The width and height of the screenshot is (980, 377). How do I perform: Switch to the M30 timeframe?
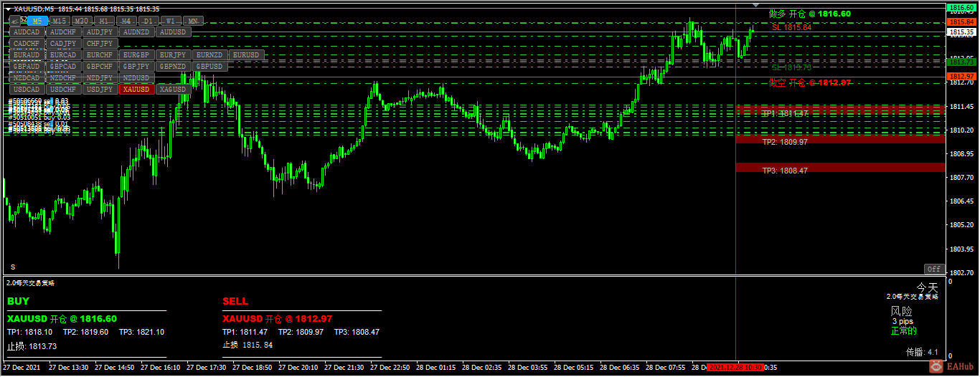(82, 20)
